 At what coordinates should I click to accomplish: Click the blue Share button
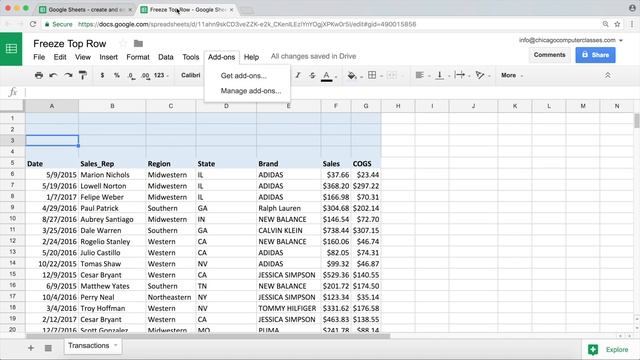[596, 55]
